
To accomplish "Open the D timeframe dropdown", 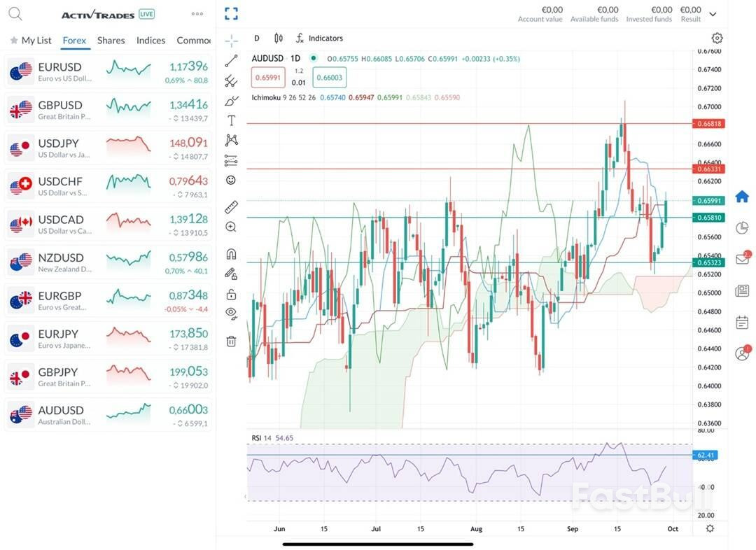I will click(255, 38).
